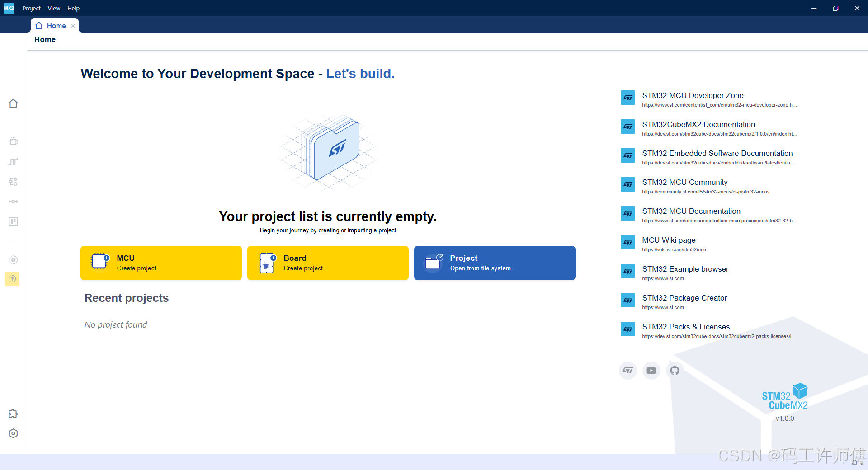Open the View menu
Viewport: 868px width, 470px height.
(54, 8)
